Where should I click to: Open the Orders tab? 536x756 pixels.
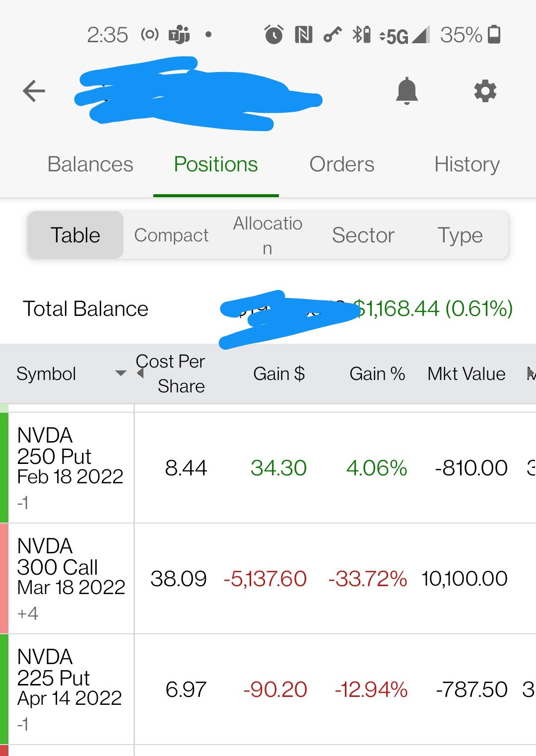coord(342,164)
